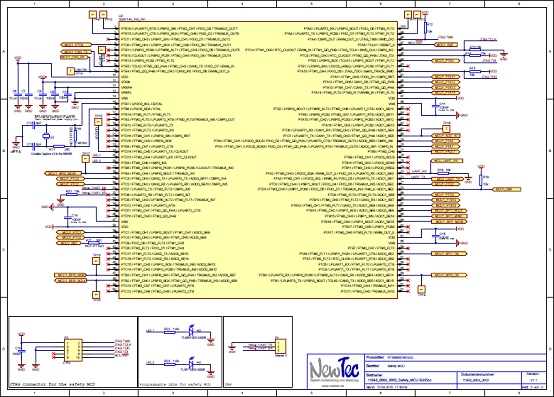Select the crystal oscillator symbol

click(x=46, y=136)
